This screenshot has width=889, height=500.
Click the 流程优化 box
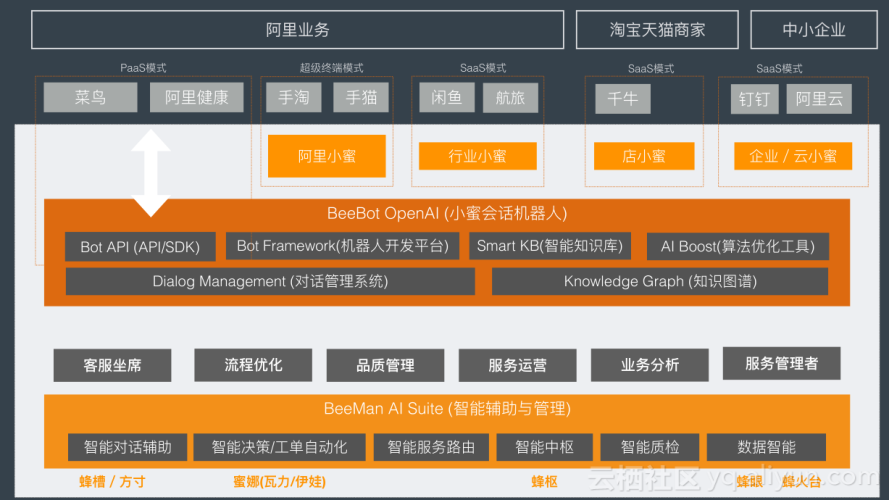pyautogui.click(x=253, y=365)
